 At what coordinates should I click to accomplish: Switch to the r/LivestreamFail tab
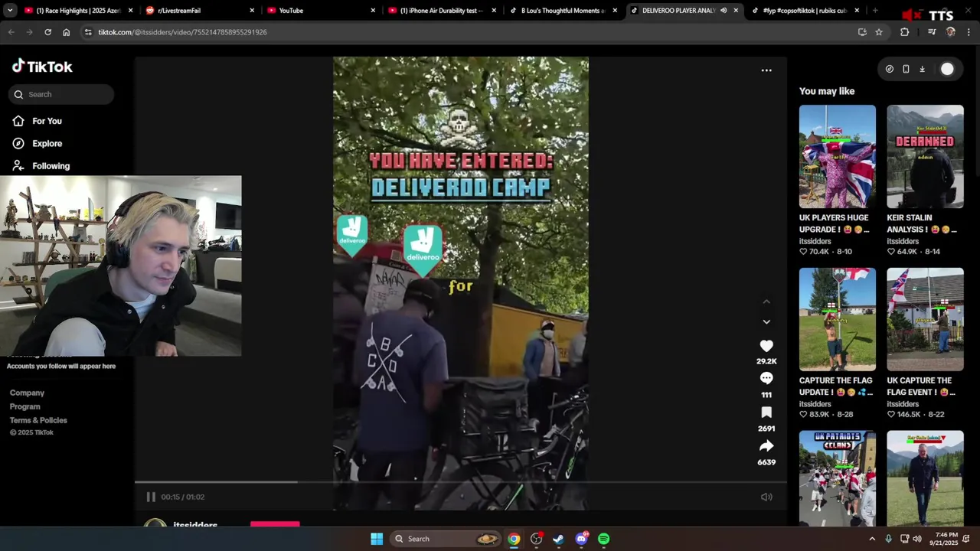[201, 11]
